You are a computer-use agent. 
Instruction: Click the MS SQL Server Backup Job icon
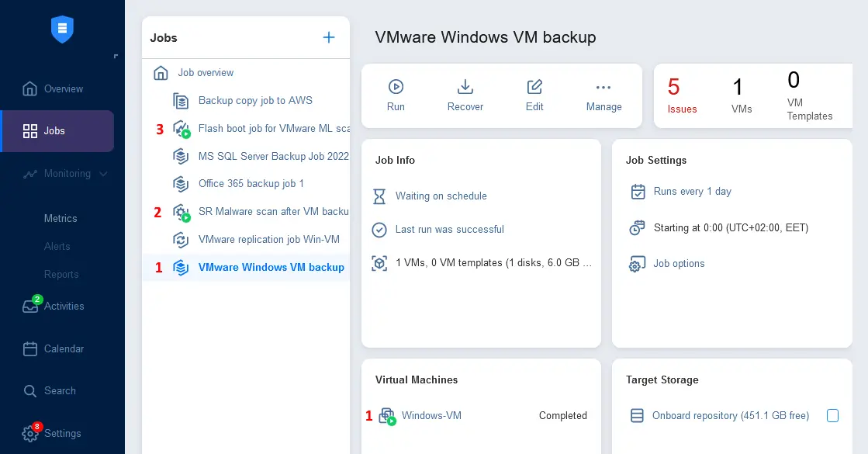(x=181, y=156)
